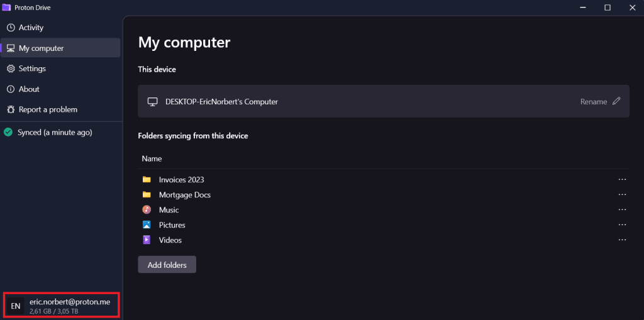
Task: Open more options for Mortgage Docs
Action: coord(622,195)
